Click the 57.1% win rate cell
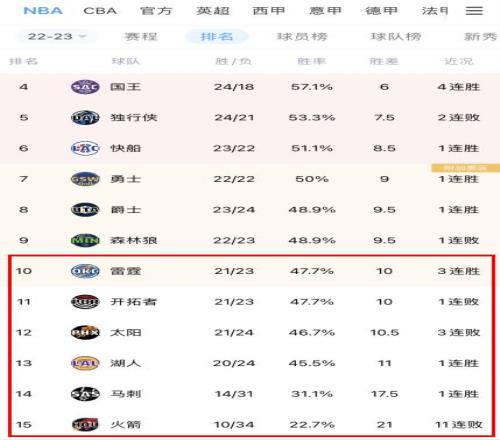Image resolution: width=500 pixels, height=440 pixels. 312,87
